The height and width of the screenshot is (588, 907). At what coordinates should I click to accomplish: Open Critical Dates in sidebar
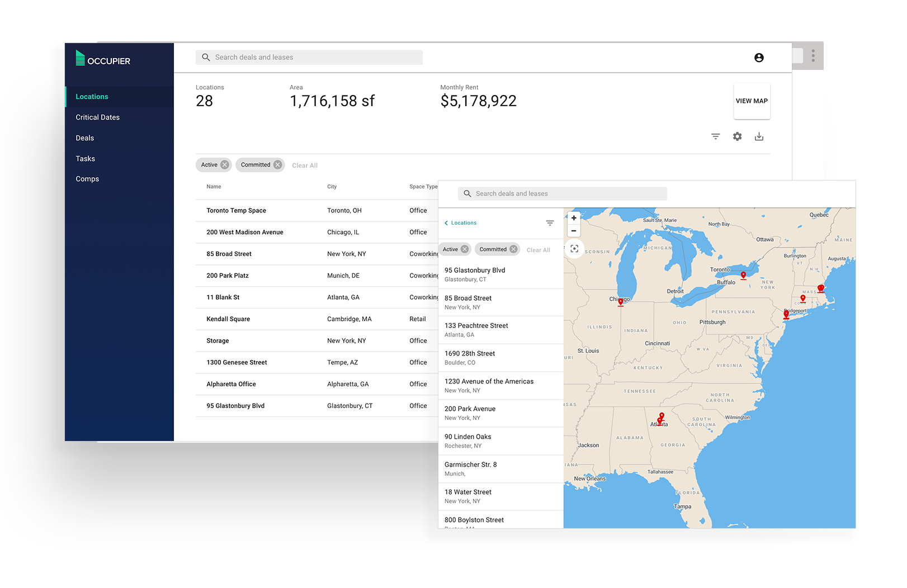[98, 117]
